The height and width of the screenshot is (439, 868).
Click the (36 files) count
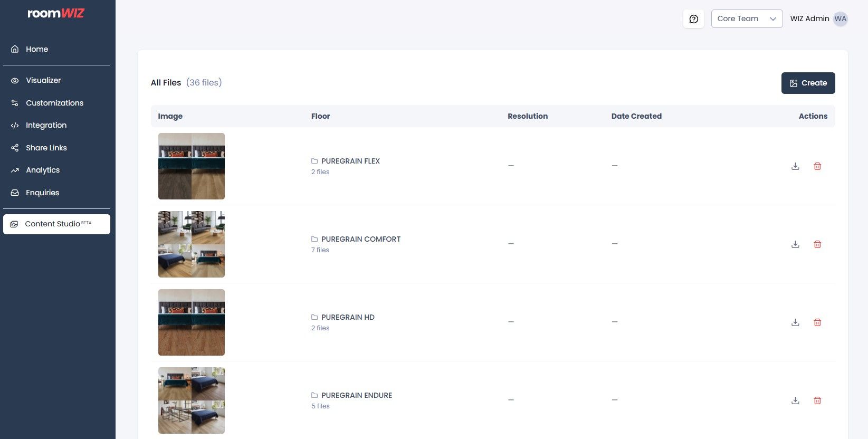pos(204,83)
